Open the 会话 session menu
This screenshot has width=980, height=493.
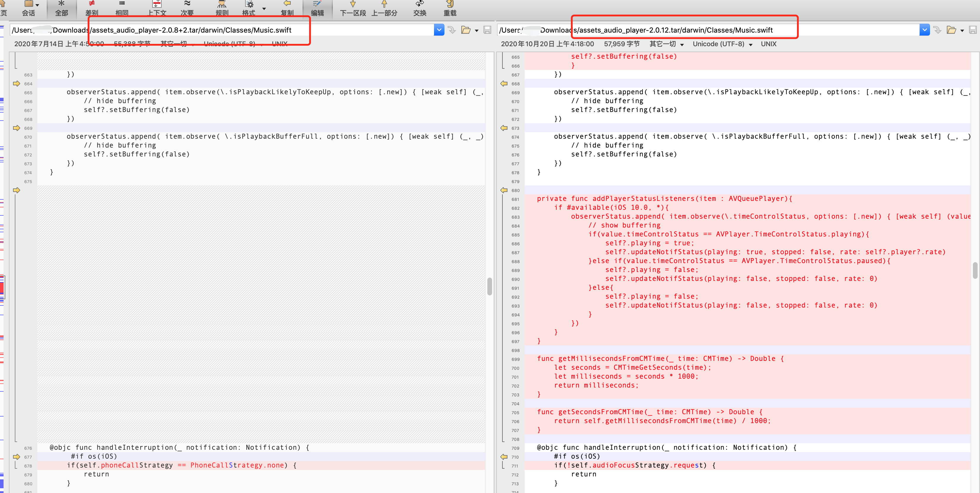pyautogui.click(x=28, y=8)
